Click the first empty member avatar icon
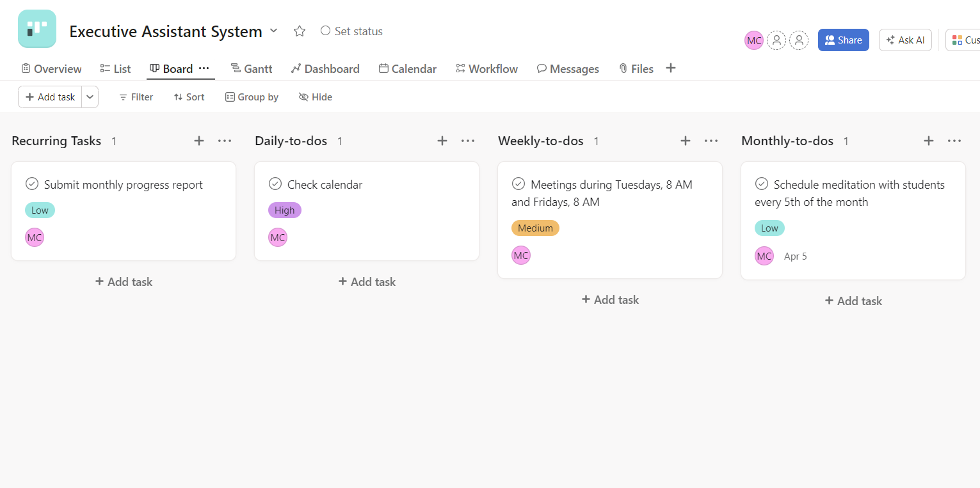980x488 pixels. [776, 40]
